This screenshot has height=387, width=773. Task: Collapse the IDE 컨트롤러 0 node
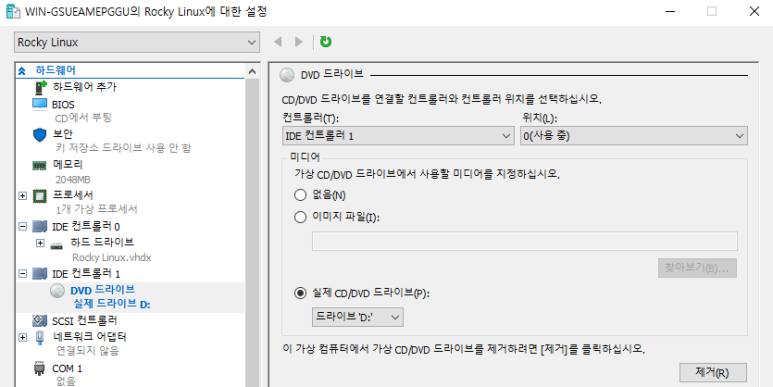pyautogui.click(x=22, y=227)
